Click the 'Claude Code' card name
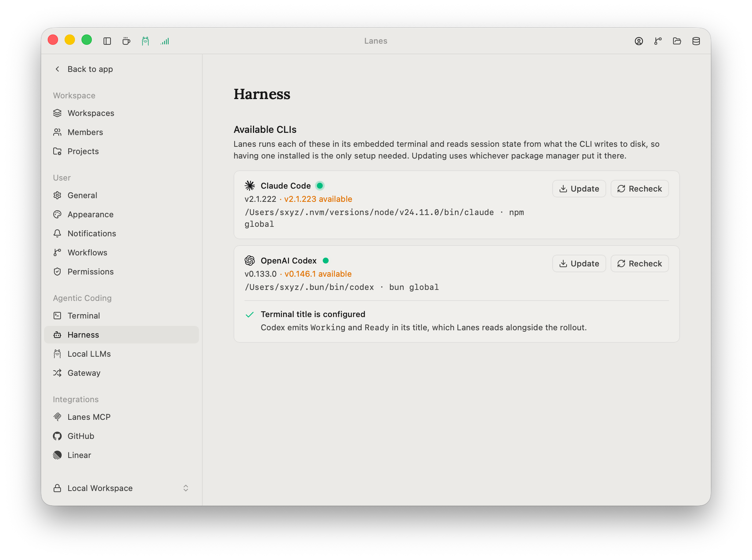 coord(286,186)
